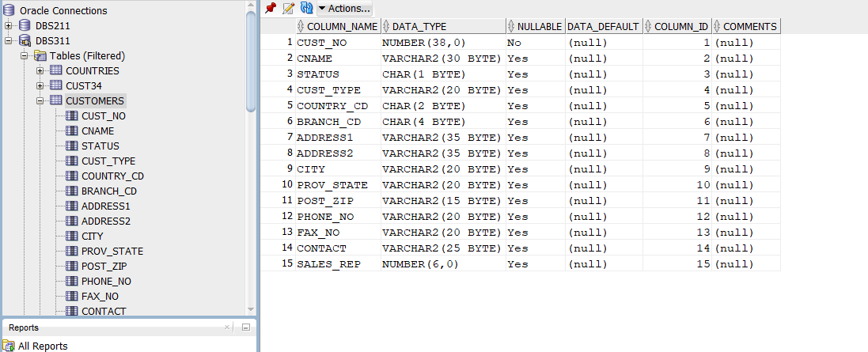Expand the CUST34 table node

[x=40, y=85]
